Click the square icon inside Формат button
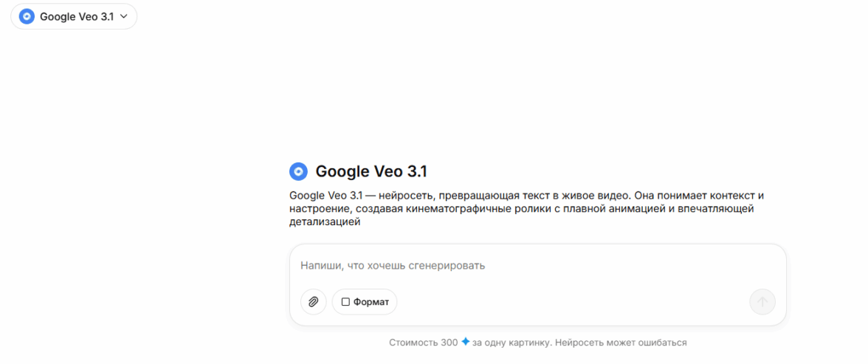The width and height of the screenshot is (868, 364). click(345, 302)
